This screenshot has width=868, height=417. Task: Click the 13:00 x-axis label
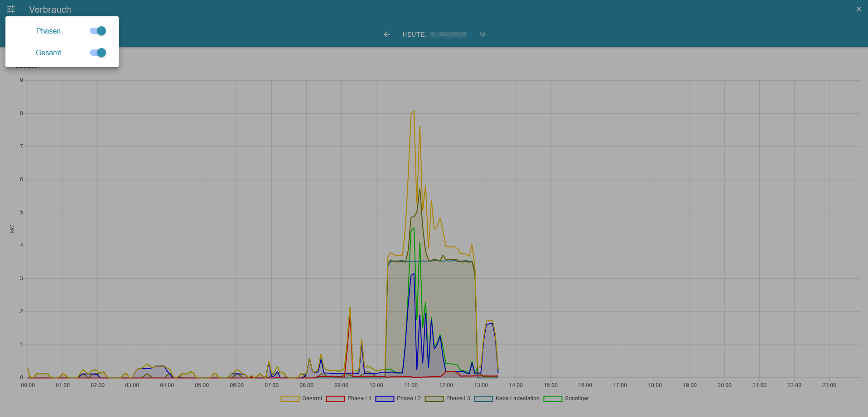481,385
